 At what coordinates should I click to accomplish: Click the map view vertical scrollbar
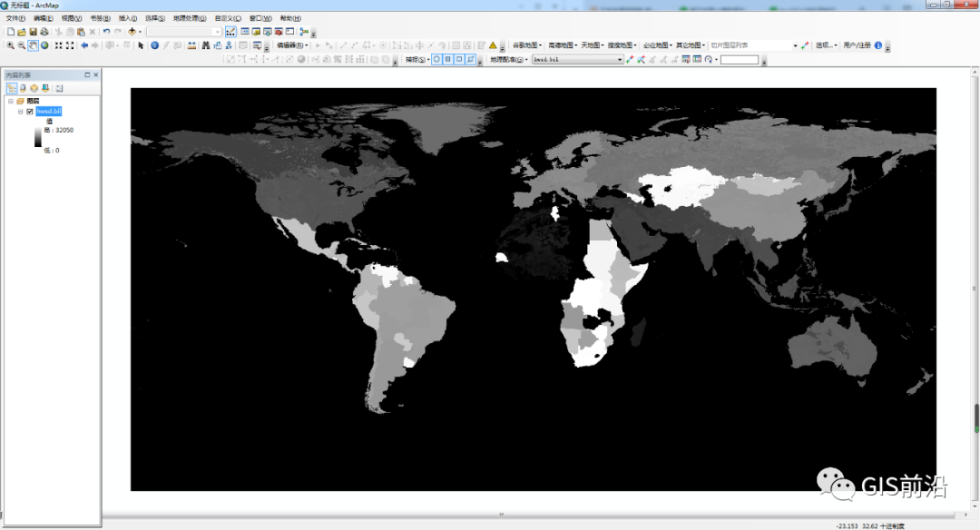tap(975, 288)
